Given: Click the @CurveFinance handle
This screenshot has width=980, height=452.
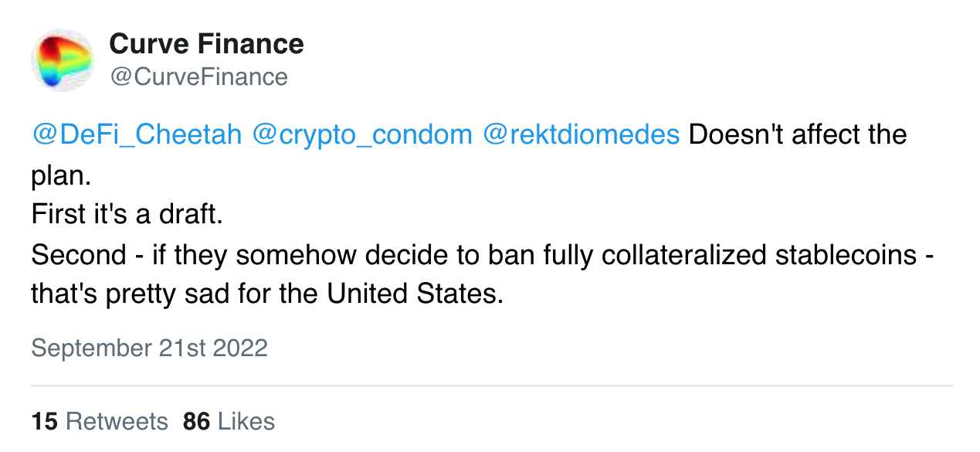Looking at the screenshot, I should coord(198,76).
